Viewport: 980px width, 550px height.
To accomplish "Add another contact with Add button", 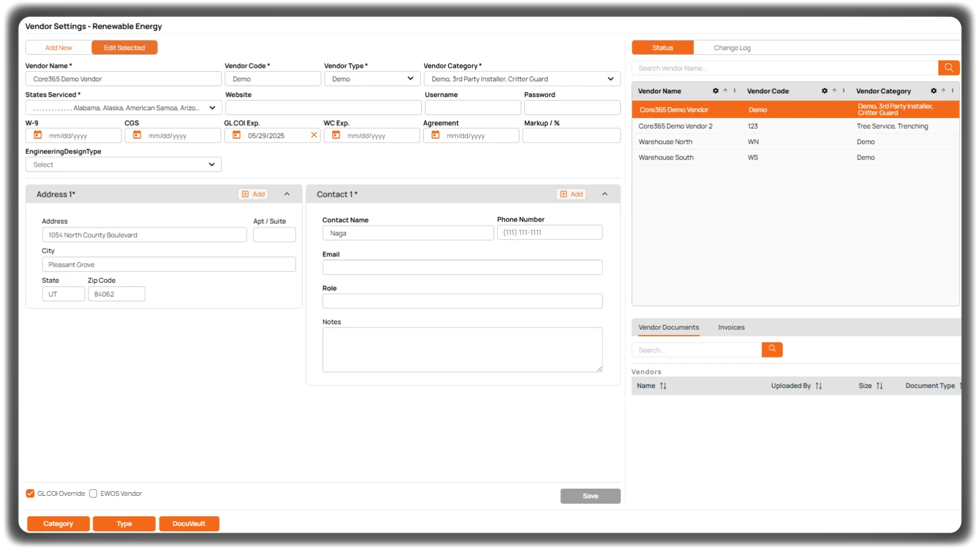I will (571, 194).
